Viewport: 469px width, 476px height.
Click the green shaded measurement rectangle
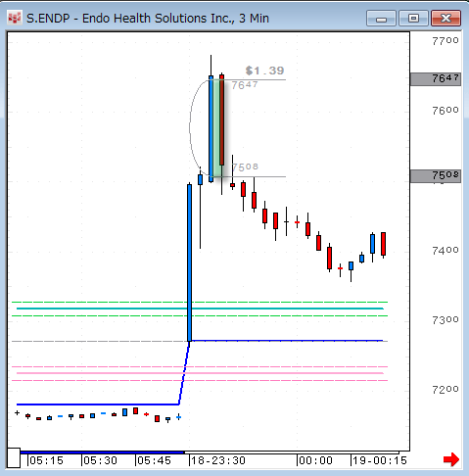tap(216, 128)
